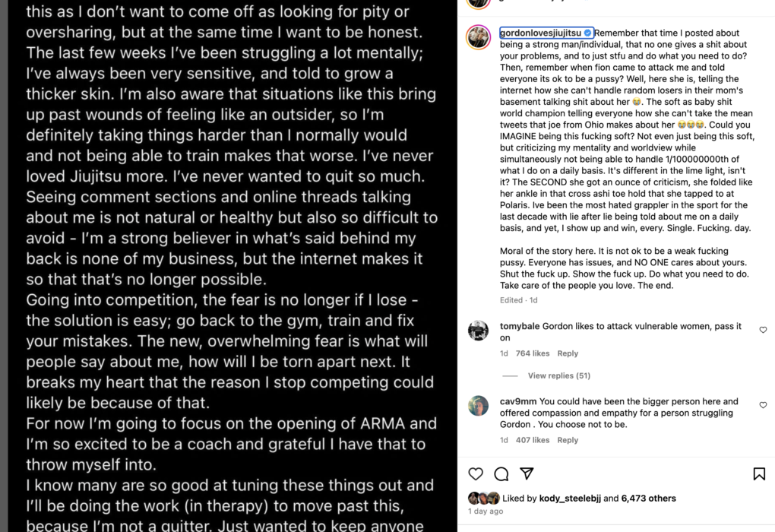Image resolution: width=775 pixels, height=532 pixels.
Task: Share the post via paper plane icon
Action: tap(527, 474)
